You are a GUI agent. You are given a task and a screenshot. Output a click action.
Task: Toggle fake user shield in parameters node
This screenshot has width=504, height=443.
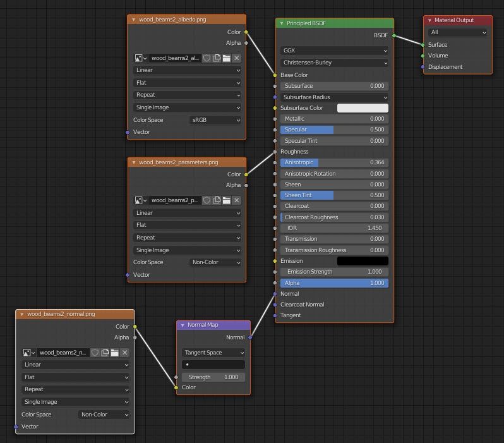click(x=207, y=201)
